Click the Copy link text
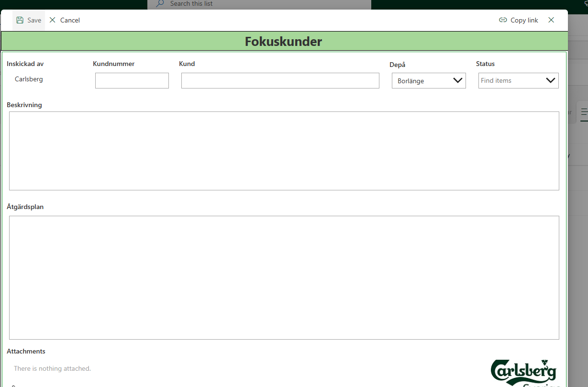 coord(524,20)
